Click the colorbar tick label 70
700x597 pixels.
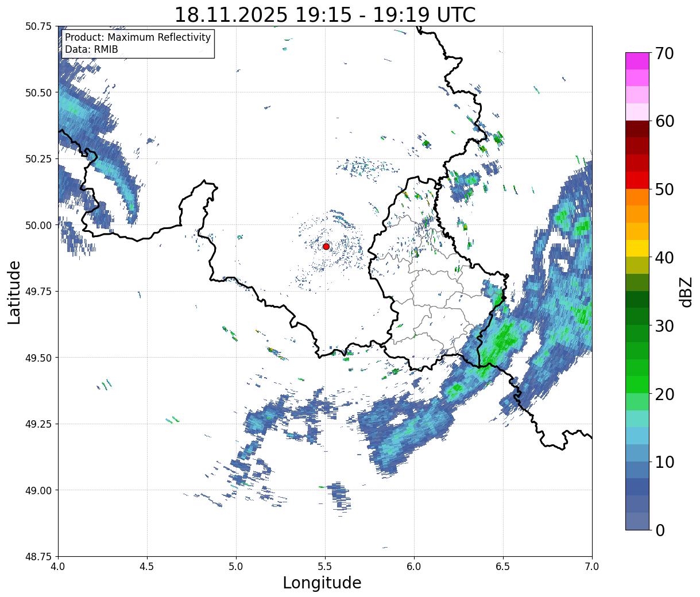click(664, 53)
